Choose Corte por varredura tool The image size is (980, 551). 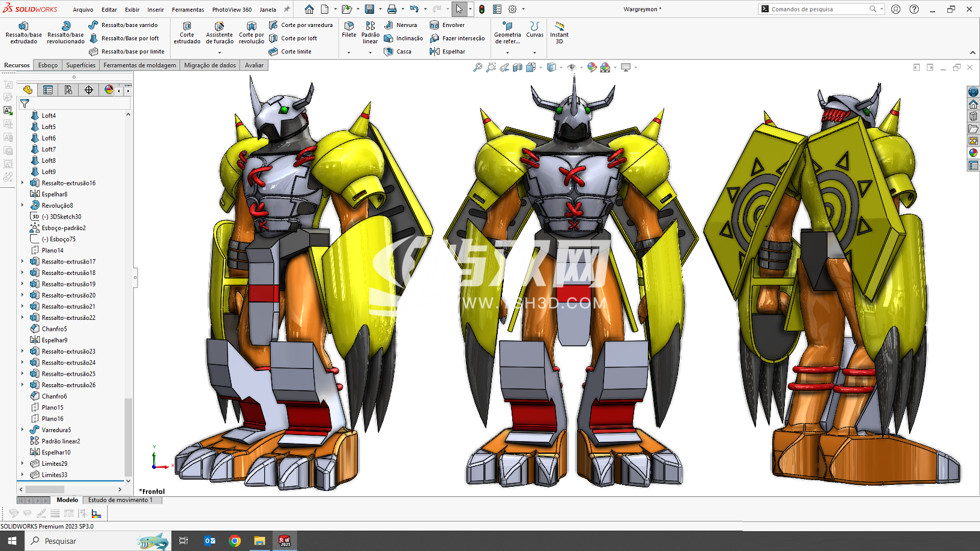(300, 25)
